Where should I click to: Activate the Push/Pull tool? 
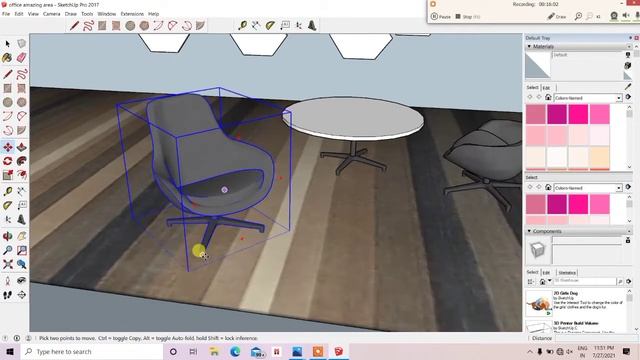point(22,147)
